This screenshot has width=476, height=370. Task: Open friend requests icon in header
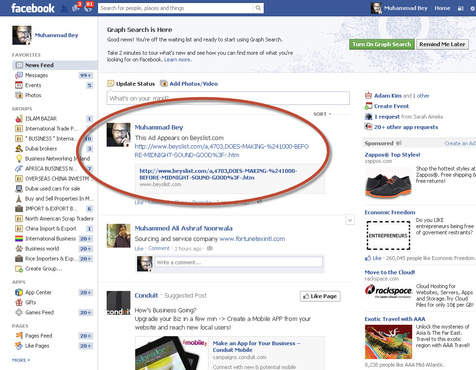(x=64, y=8)
